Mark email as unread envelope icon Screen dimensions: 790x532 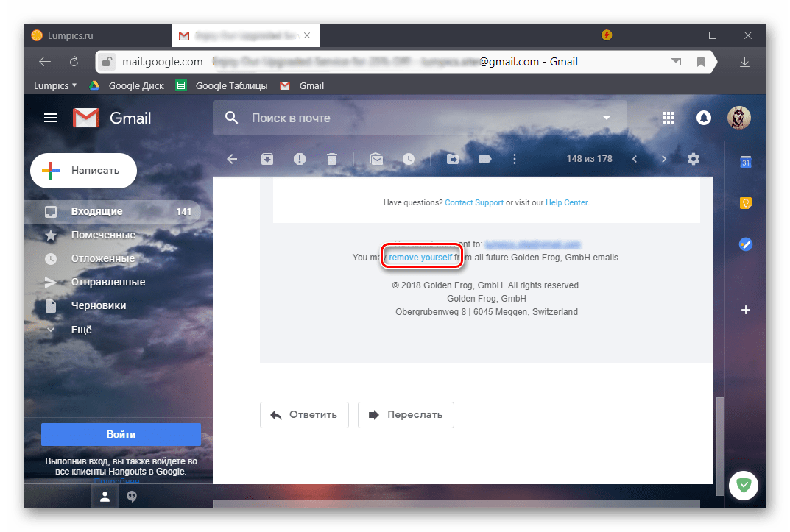(376, 159)
